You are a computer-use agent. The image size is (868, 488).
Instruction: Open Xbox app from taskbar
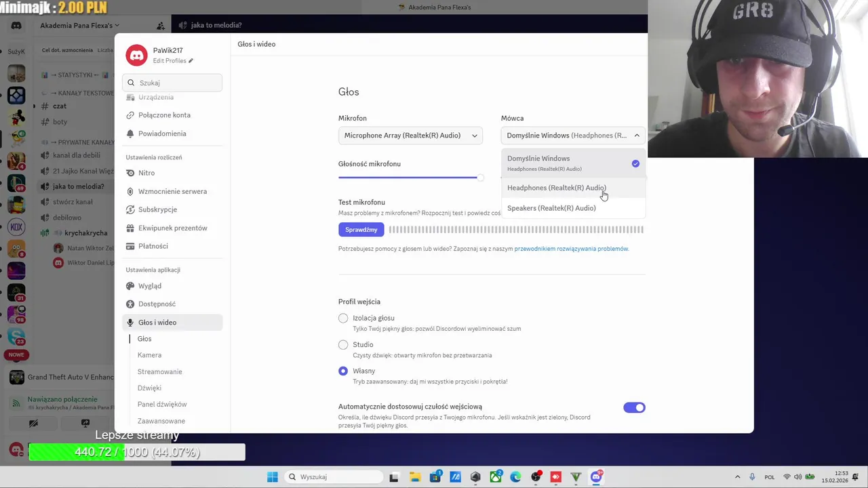(496, 477)
